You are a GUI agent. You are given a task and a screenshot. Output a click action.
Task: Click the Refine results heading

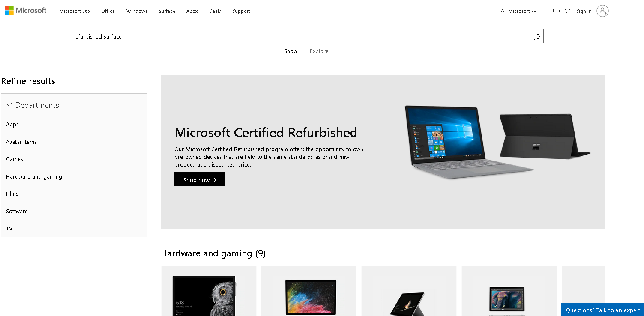[28, 81]
